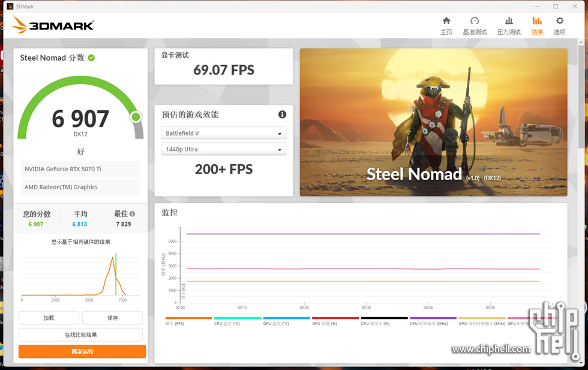Click the 监控 monitoring heading
Image resolution: width=588 pixels, height=370 pixels.
[169, 213]
